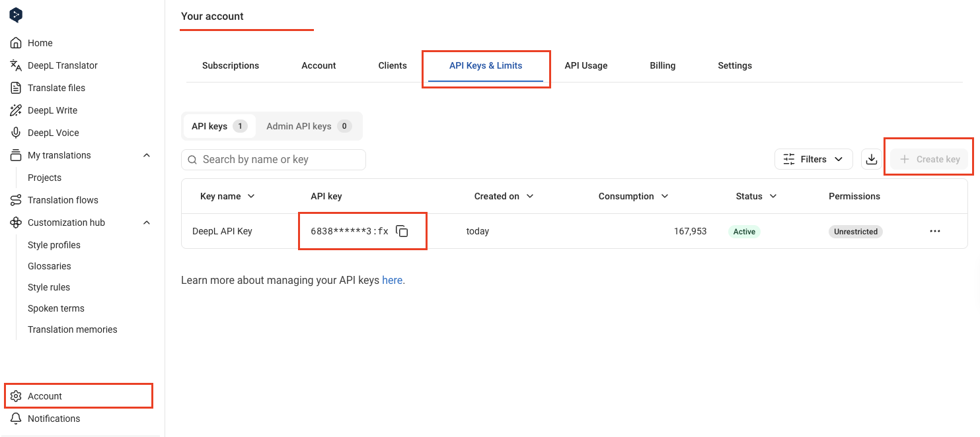This screenshot has width=980, height=437.
Task: Switch to the API Usage tab
Action: click(585, 65)
